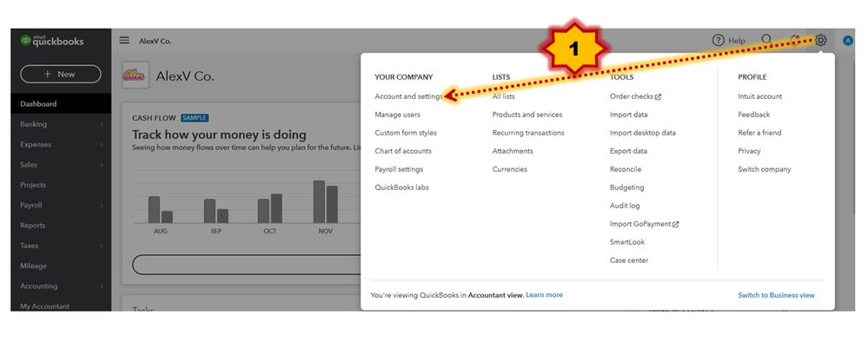
Task: Open the user profile avatar
Action: coord(847,41)
